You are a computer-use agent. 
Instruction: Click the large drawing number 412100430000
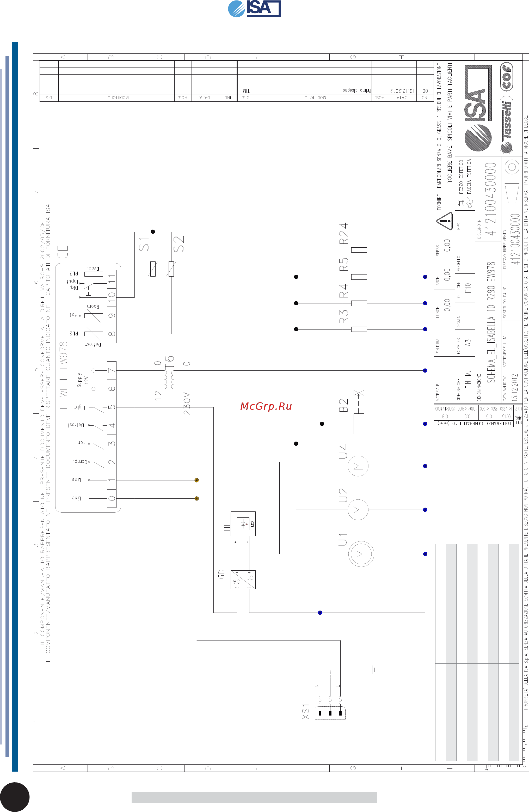(x=490, y=199)
